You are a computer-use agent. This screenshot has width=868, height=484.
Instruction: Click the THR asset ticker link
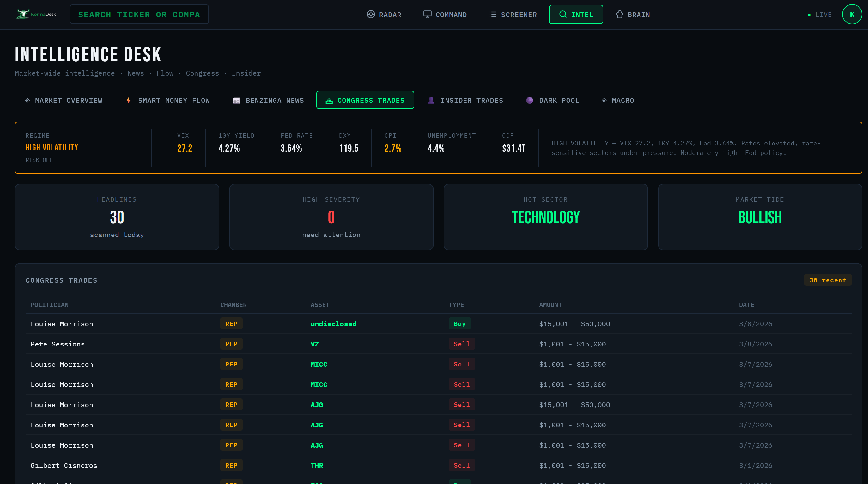pos(316,465)
